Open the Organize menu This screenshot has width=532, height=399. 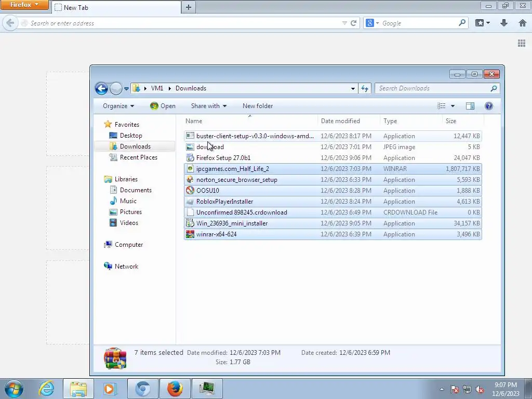click(118, 106)
